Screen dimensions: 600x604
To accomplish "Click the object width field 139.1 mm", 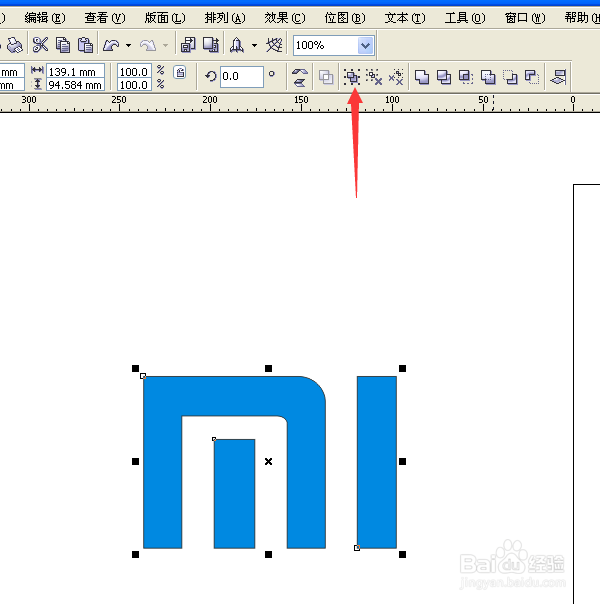I will click(75, 72).
